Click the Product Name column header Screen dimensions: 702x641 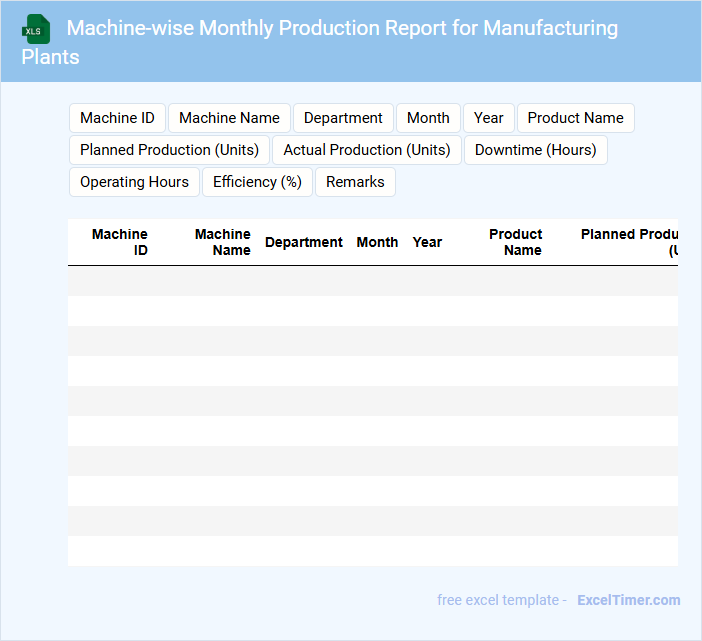(515, 242)
